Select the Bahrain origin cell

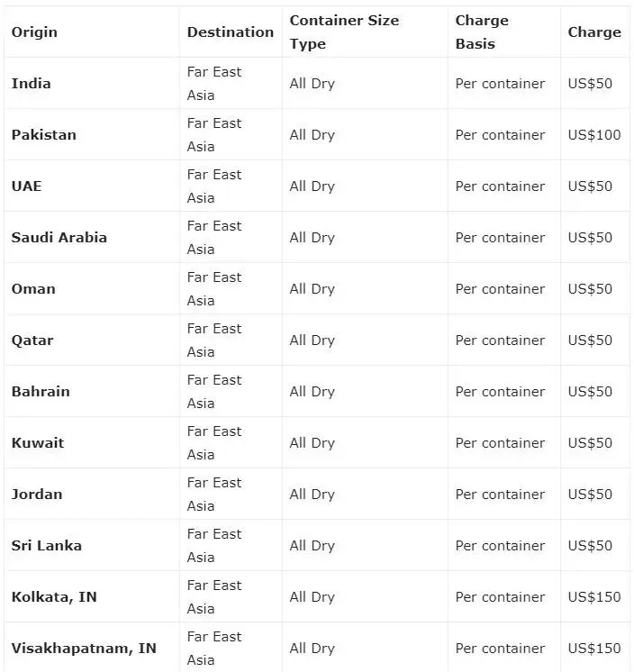click(x=41, y=391)
